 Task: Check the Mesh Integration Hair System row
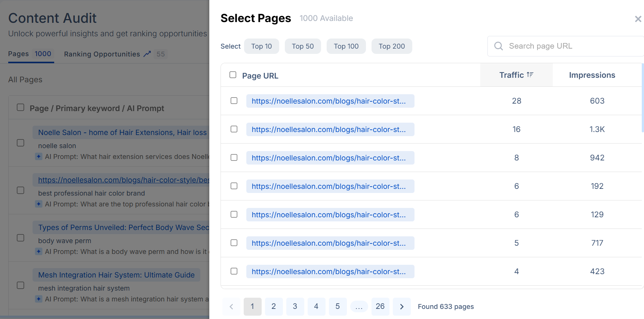(21, 285)
